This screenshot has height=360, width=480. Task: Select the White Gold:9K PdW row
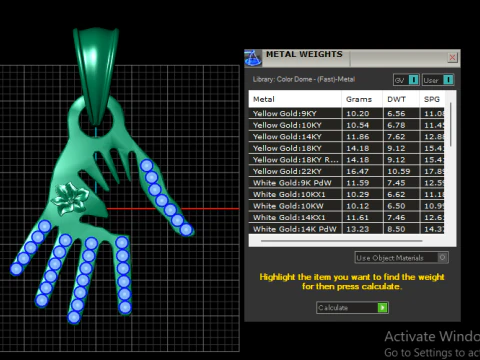click(x=346, y=183)
